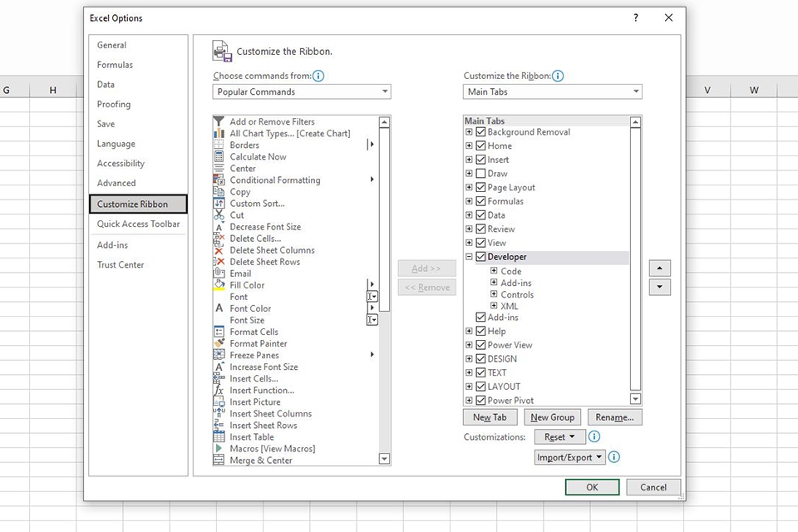Viewport: 798px width, 532px height.
Task: Click the Move Up arrow button
Action: (x=659, y=268)
